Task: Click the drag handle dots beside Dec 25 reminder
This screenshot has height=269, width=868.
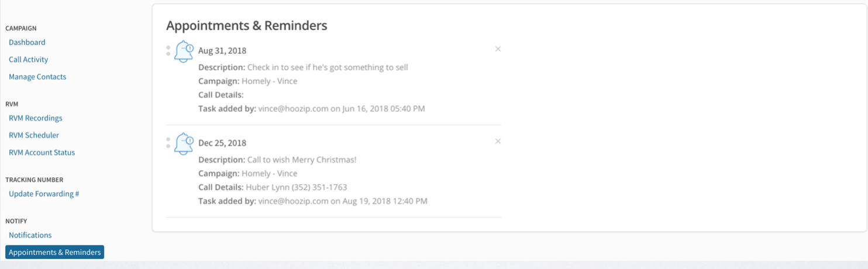Action: [168, 143]
